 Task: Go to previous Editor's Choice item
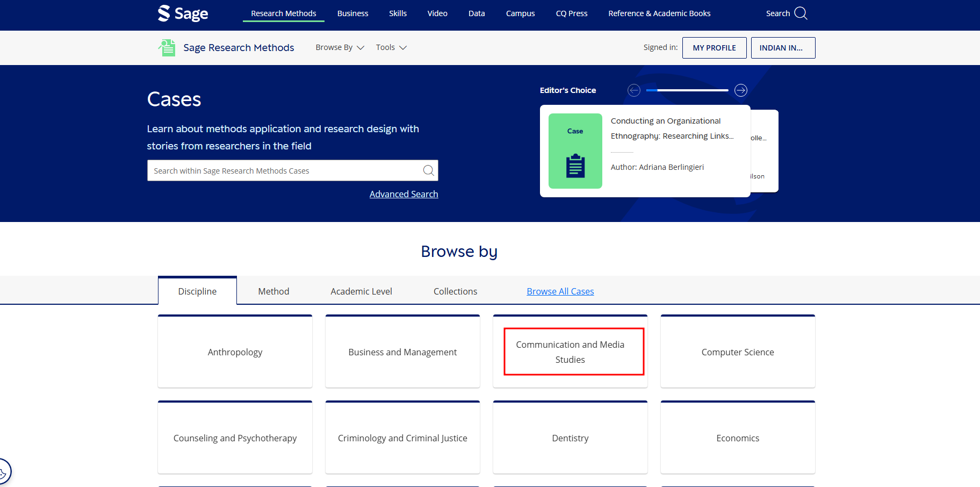(634, 90)
